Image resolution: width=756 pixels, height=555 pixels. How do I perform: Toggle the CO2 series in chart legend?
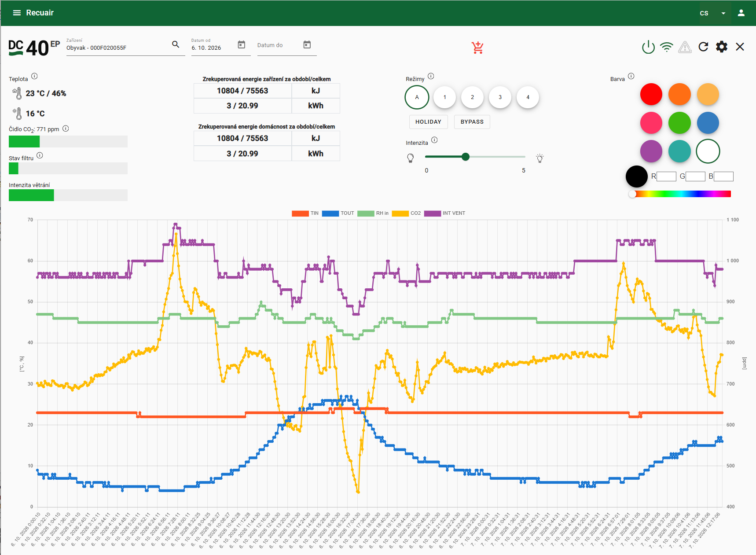(406, 213)
